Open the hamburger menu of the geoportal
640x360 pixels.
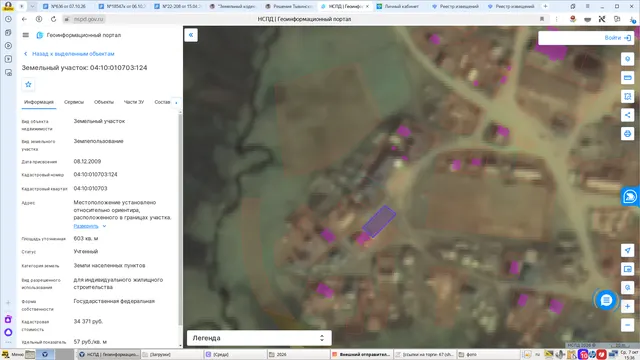pyautogui.click(x=26, y=35)
